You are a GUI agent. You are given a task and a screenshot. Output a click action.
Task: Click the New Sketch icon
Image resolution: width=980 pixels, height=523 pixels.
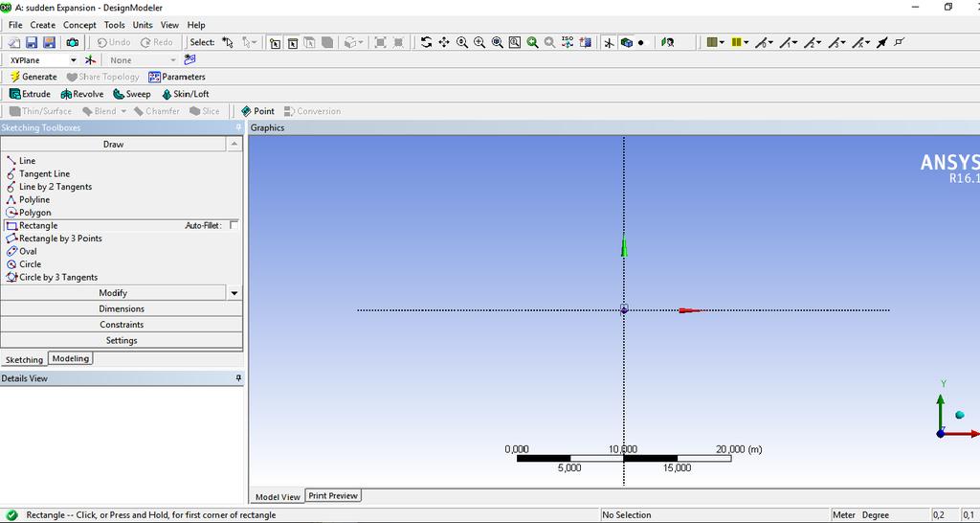[190, 59]
